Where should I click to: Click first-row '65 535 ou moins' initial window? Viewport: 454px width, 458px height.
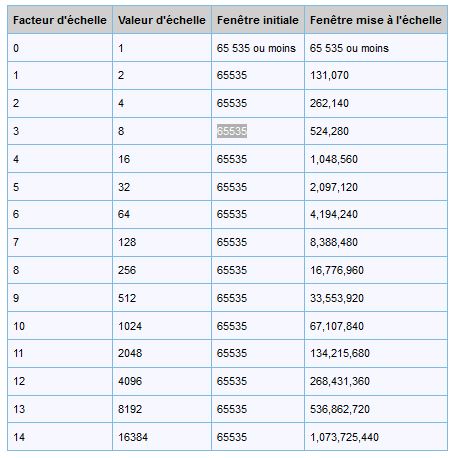pyautogui.click(x=256, y=48)
